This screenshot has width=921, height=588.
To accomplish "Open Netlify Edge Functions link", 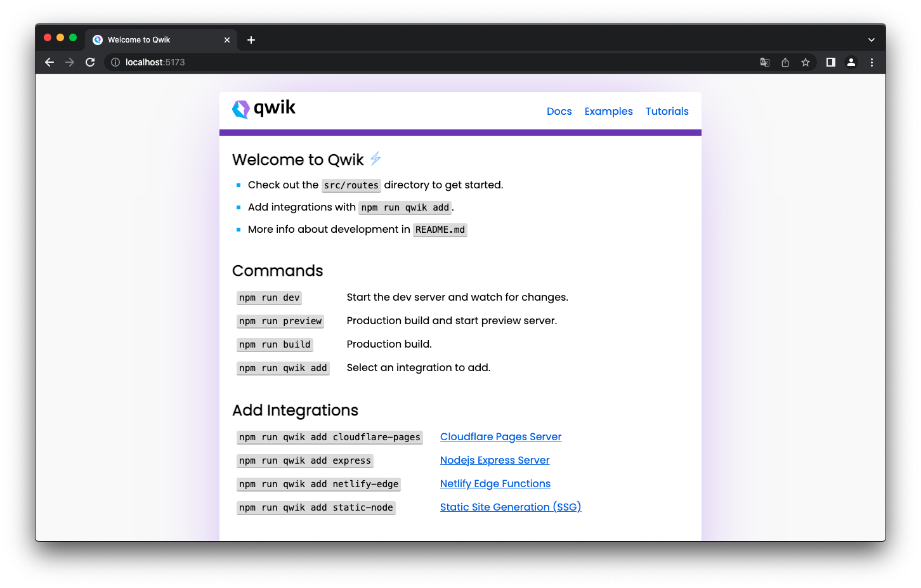I will pyautogui.click(x=495, y=483).
